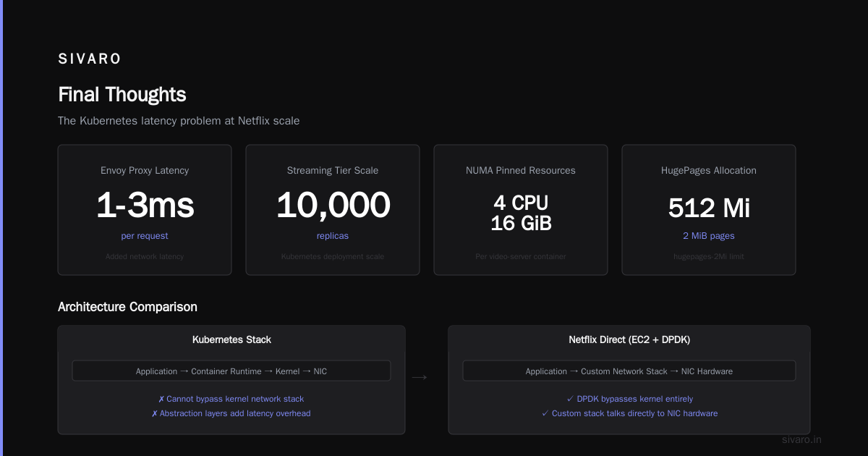This screenshot has height=456, width=868.
Task: Click the 'Architecture Comparison' heading
Action: point(127,307)
